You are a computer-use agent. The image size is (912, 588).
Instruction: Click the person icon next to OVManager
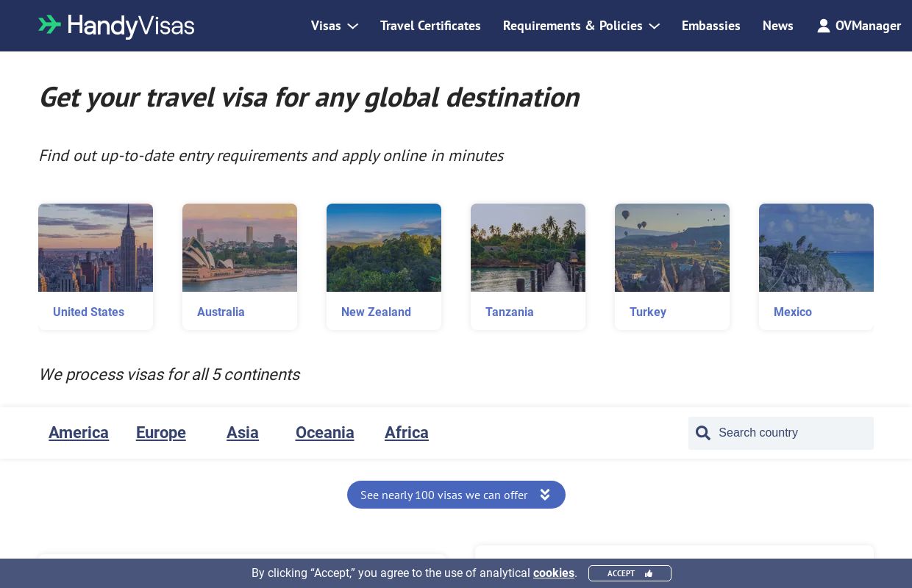pos(824,26)
